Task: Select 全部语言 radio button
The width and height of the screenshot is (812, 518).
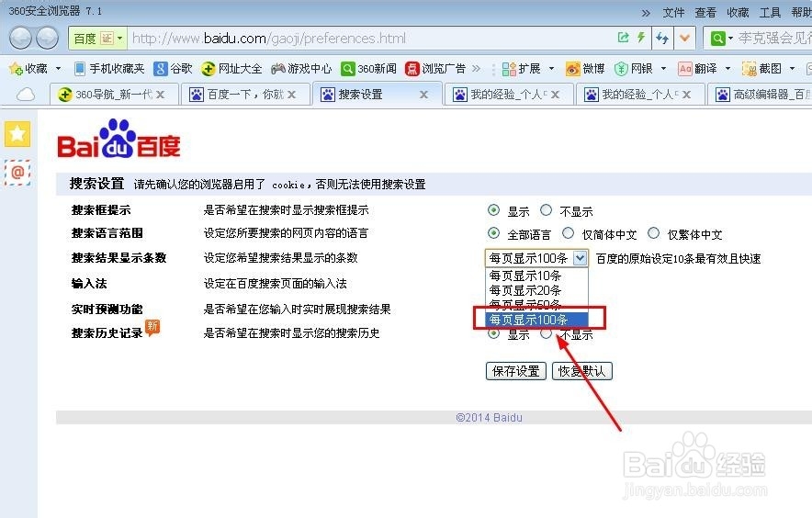Action: pyautogui.click(x=493, y=233)
